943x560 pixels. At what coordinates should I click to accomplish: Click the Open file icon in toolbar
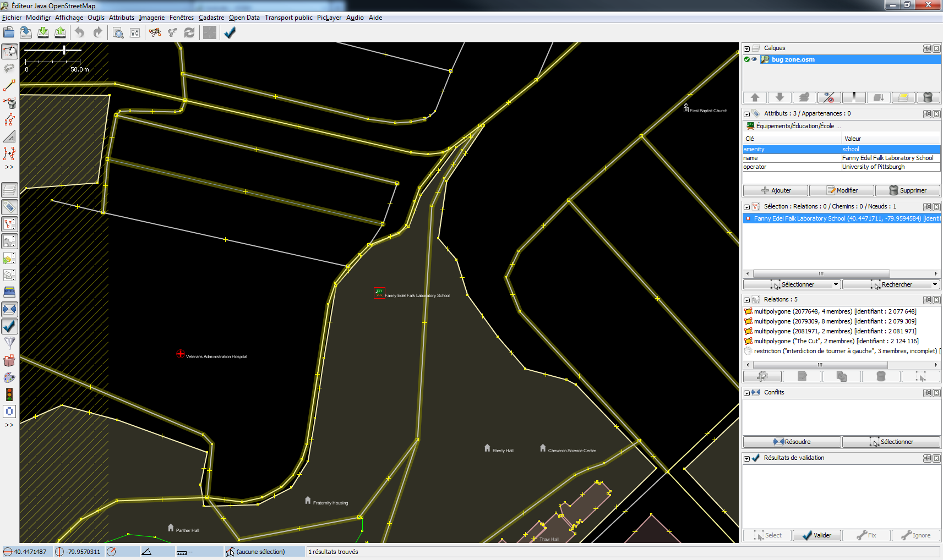[9, 32]
